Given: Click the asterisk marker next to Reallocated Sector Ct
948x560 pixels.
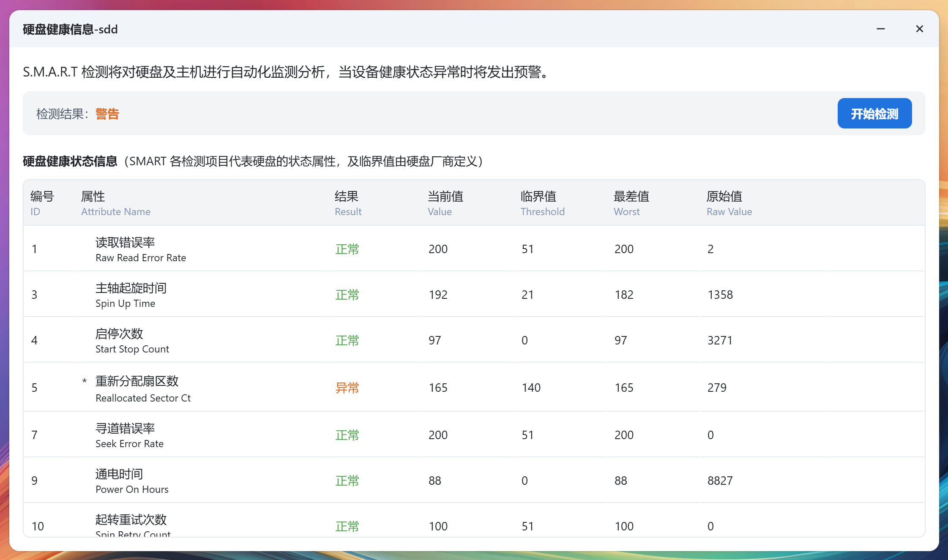Looking at the screenshot, I should tap(84, 382).
